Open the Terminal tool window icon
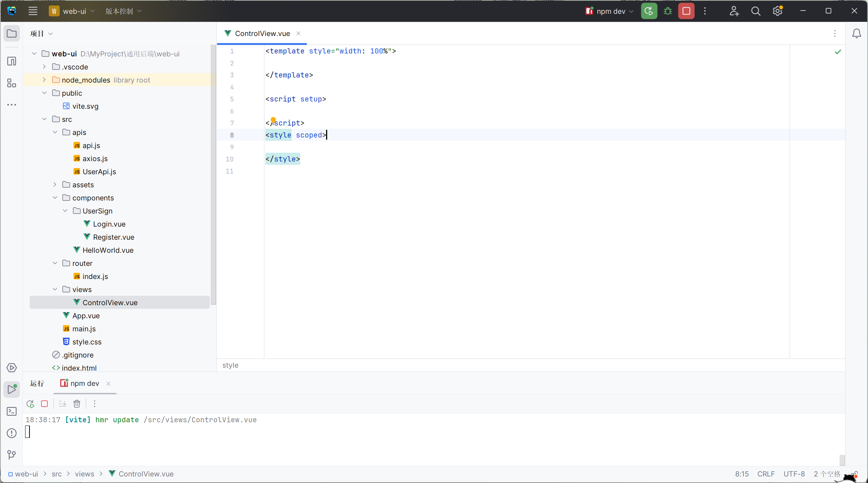The image size is (868, 483). pos(11,411)
